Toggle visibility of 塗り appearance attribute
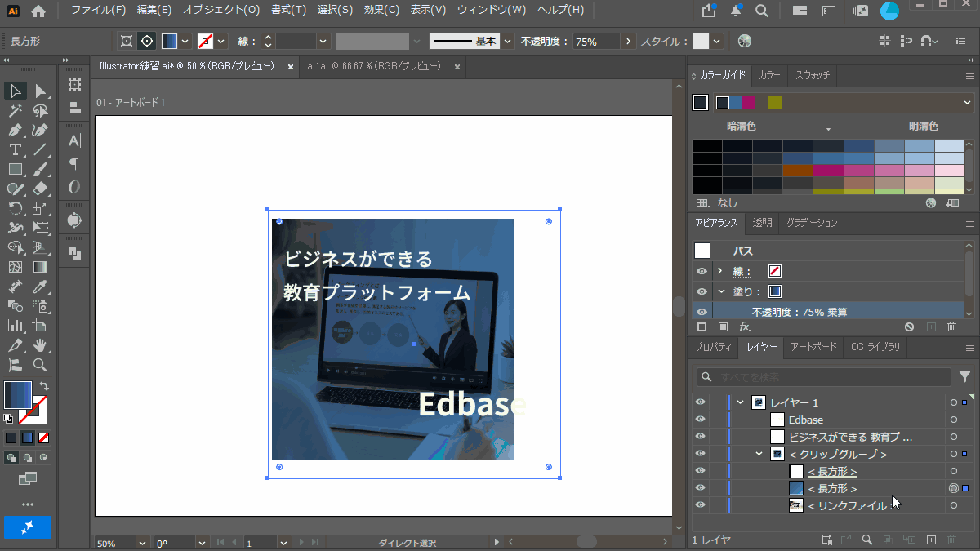980x551 pixels. click(x=702, y=291)
